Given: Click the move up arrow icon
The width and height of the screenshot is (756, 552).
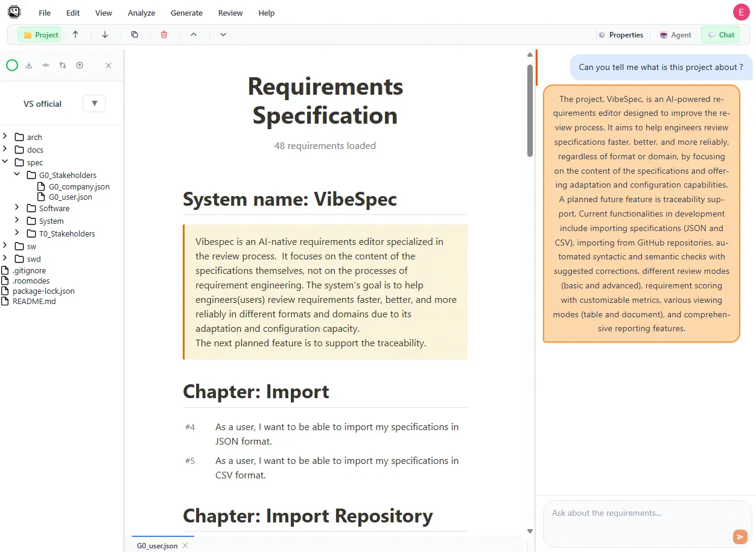Looking at the screenshot, I should pos(75,34).
